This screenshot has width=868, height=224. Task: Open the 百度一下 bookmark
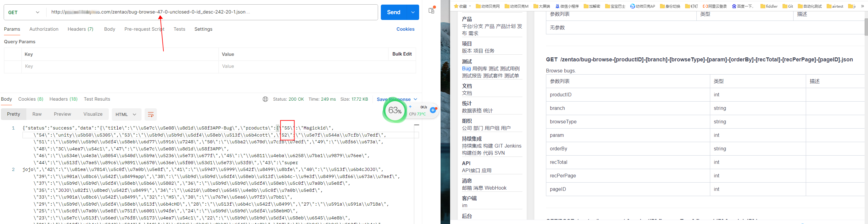pyautogui.click(x=743, y=6)
